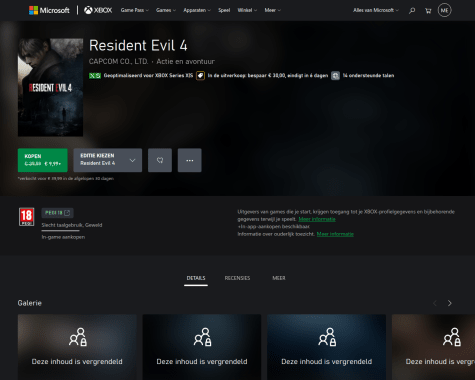Expand the Apparaten menu
The image size is (475, 380).
click(x=197, y=10)
